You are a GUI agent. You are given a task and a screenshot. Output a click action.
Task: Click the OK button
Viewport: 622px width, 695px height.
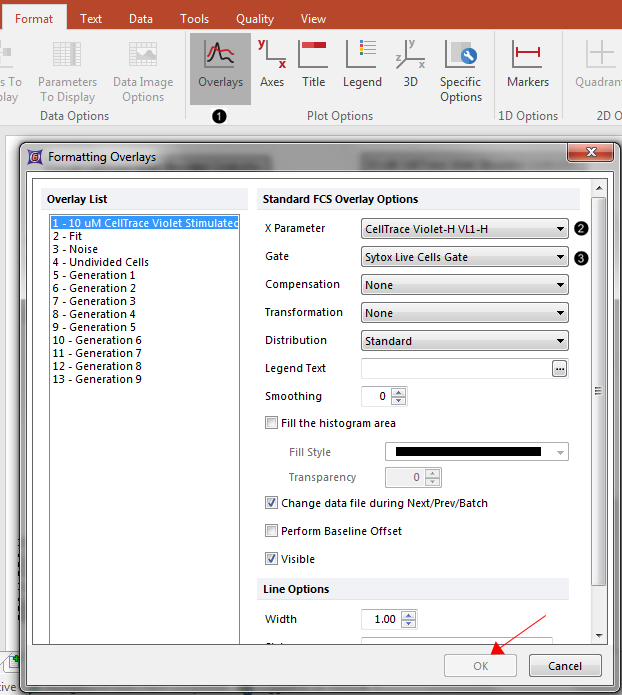(x=481, y=666)
